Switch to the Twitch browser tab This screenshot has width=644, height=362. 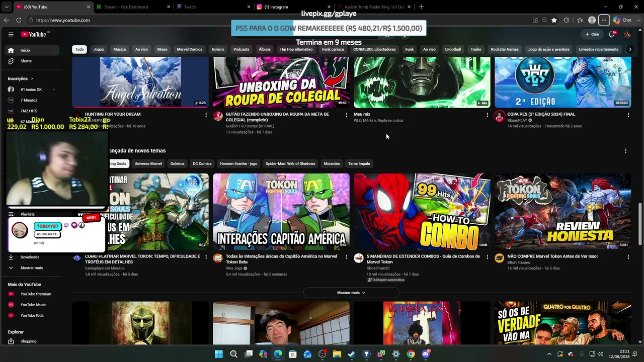coord(214,7)
